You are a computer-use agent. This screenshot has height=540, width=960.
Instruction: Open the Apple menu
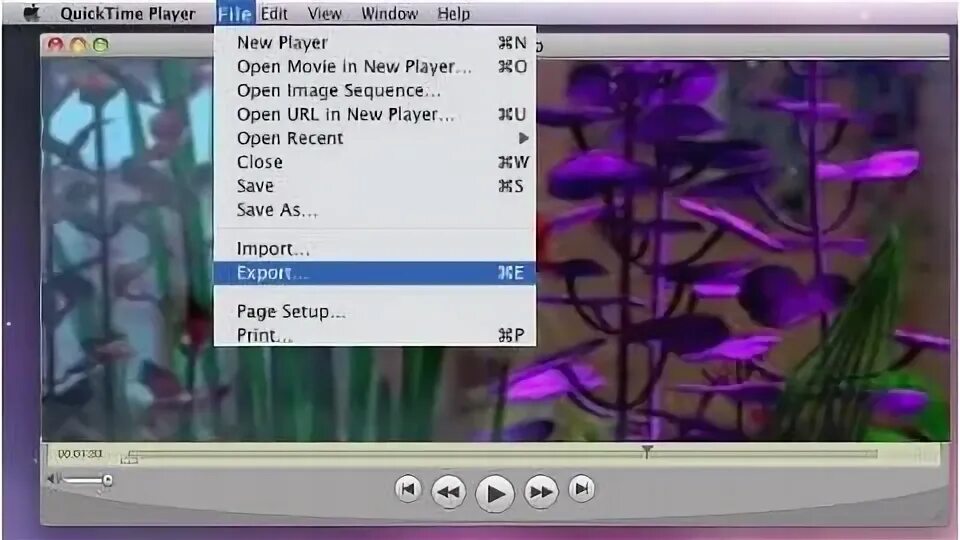32,13
